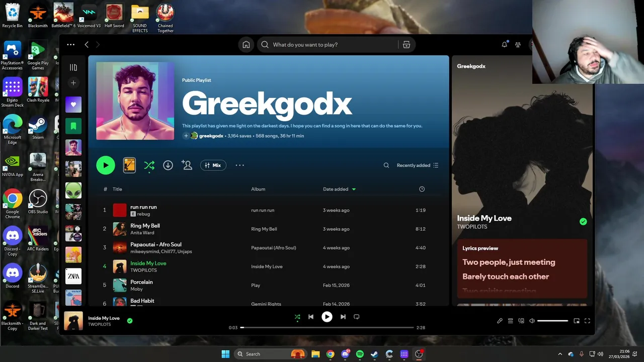Open the Anita Ward artist link
Screen dimensions: 644x362
(142, 233)
